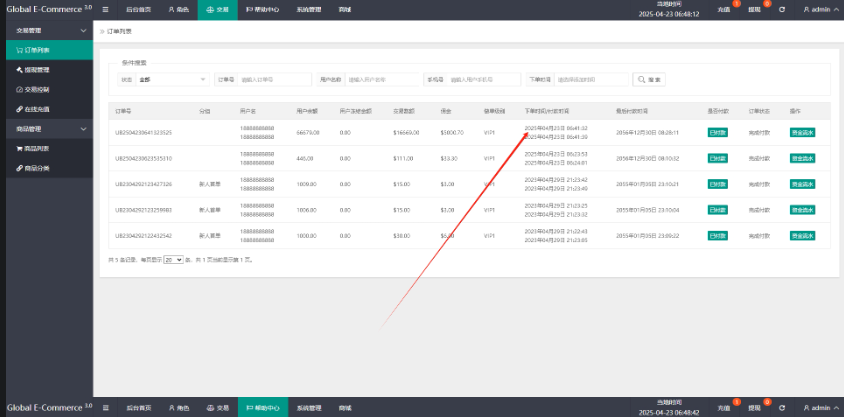Toggle the hamburger sidebar icon in lower header
Image resolution: width=844 pixels, height=417 pixels.
coord(106,408)
